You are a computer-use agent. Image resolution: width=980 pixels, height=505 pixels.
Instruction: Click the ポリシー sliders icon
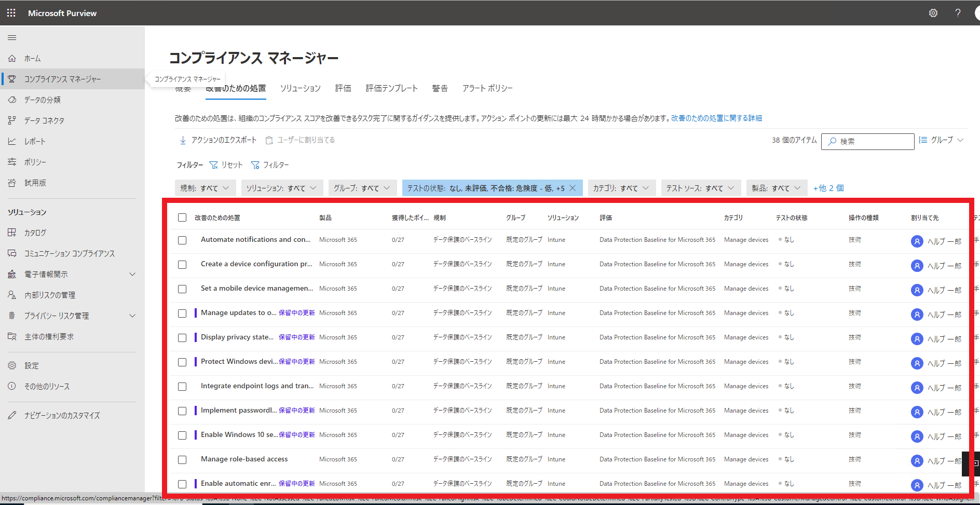(12, 162)
